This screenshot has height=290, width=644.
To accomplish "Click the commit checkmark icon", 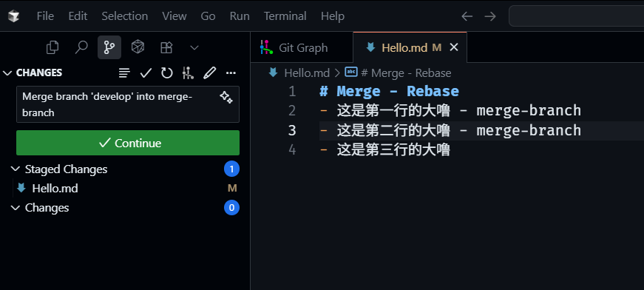I will click(146, 73).
